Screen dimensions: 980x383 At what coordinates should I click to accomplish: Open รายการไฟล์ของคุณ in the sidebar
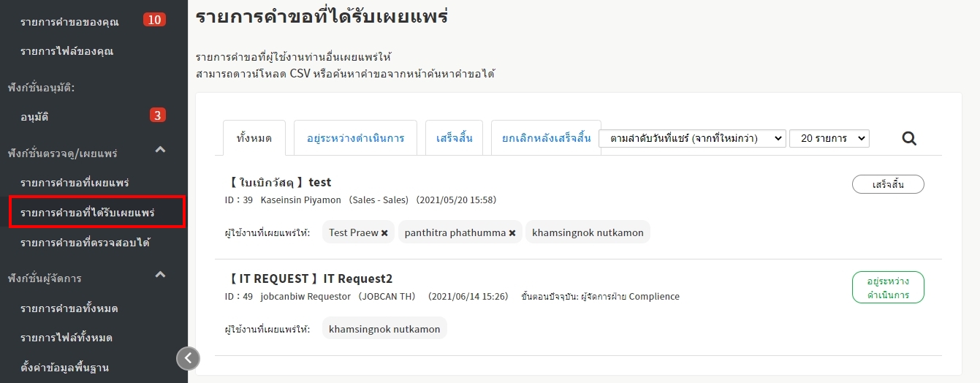(67, 51)
